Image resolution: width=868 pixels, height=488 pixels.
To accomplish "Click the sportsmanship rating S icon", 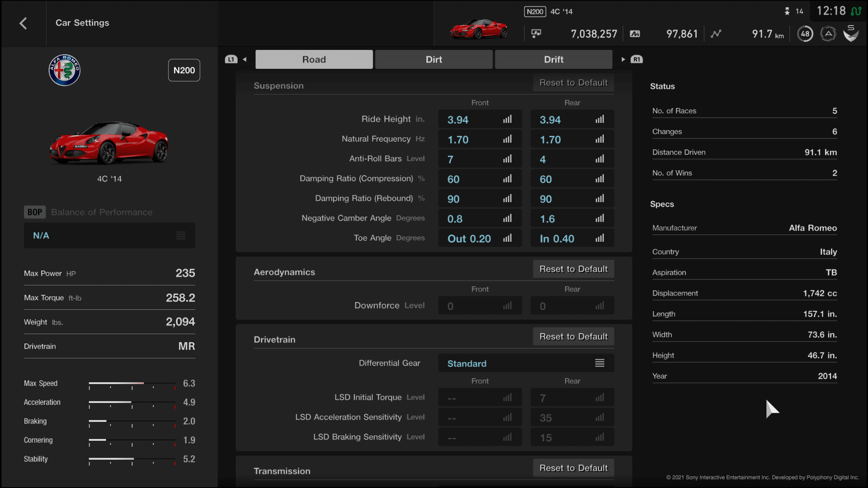I will tap(851, 33).
